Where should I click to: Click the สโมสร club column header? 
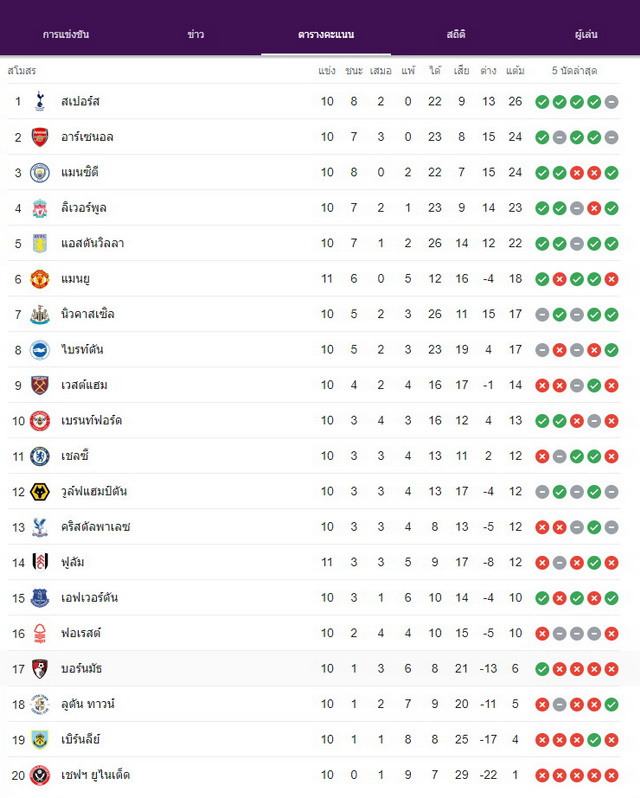[x=22, y=71]
